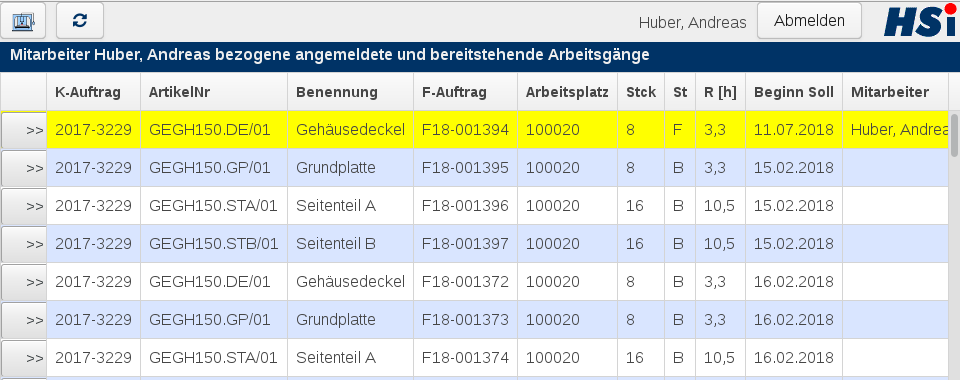Expand row F18-001395 via >> button
The width and height of the screenshot is (960, 380).
point(24,168)
